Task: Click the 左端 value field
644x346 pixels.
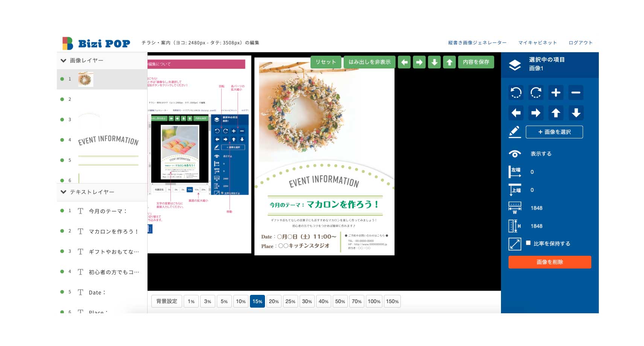Action: [532, 172]
